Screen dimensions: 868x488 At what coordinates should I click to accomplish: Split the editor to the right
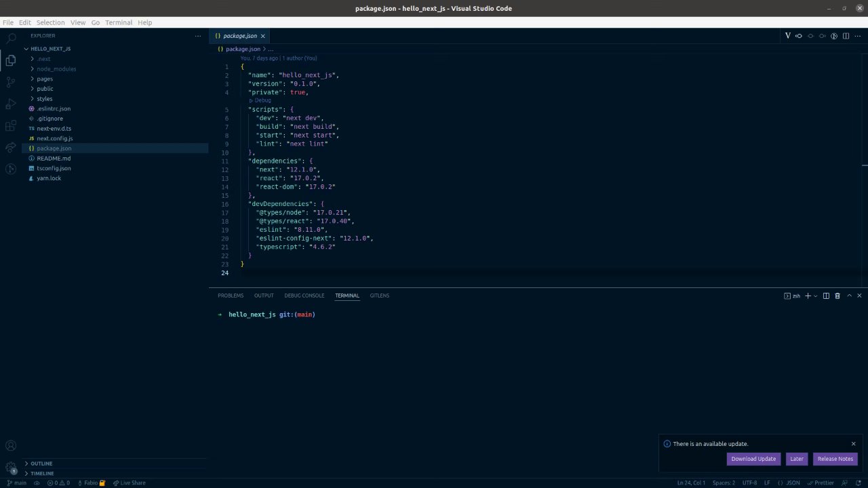846,36
